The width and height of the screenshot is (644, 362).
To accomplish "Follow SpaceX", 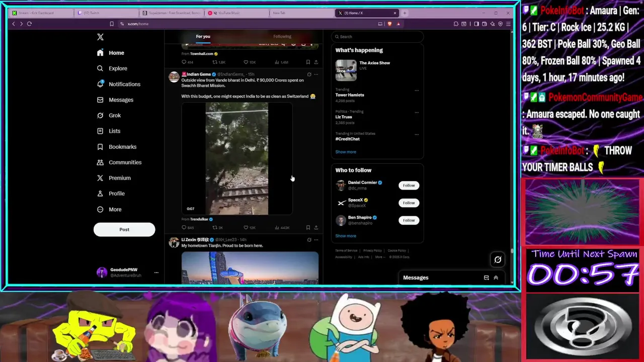I will [409, 203].
